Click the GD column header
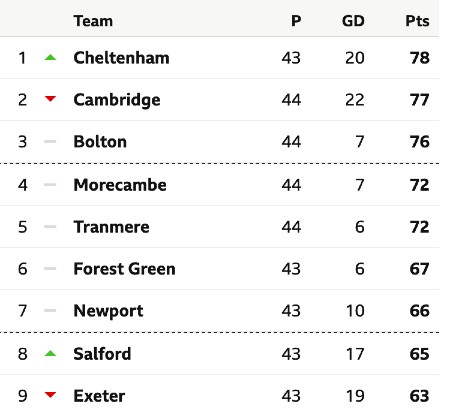Image resolution: width=450 pixels, height=416 pixels. pyautogui.click(x=353, y=21)
